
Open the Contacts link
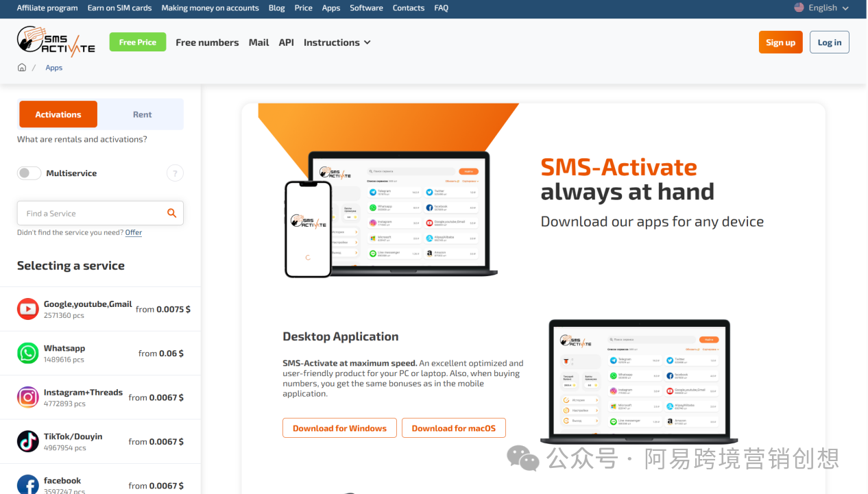409,8
